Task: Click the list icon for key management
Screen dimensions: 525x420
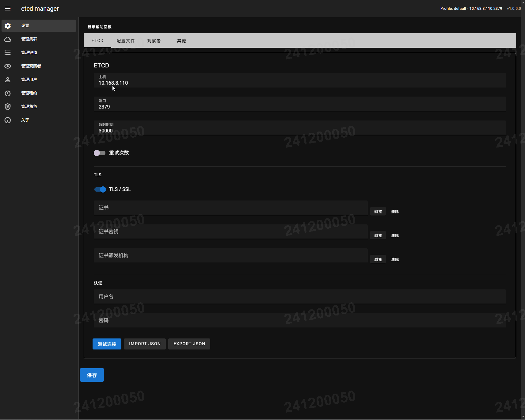Action: 8,53
